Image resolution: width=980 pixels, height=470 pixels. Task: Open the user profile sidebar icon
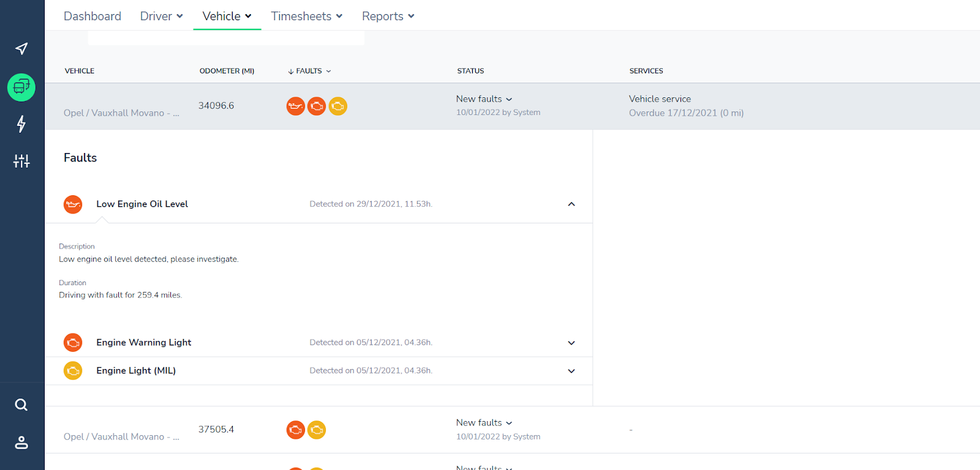point(21,442)
